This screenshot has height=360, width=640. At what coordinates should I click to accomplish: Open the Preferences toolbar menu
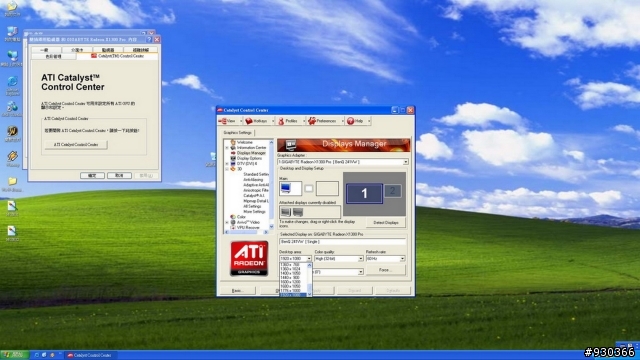click(325, 121)
